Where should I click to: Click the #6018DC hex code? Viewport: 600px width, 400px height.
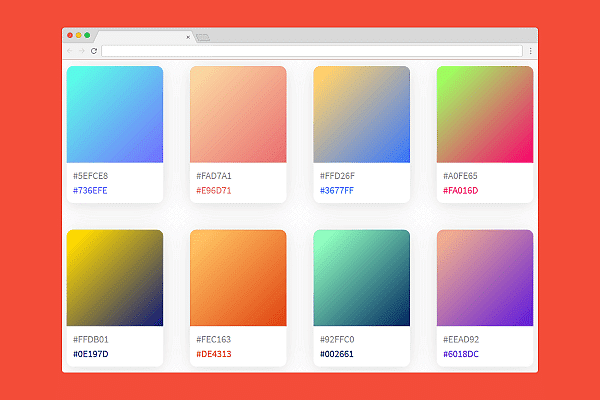pyautogui.click(x=461, y=354)
